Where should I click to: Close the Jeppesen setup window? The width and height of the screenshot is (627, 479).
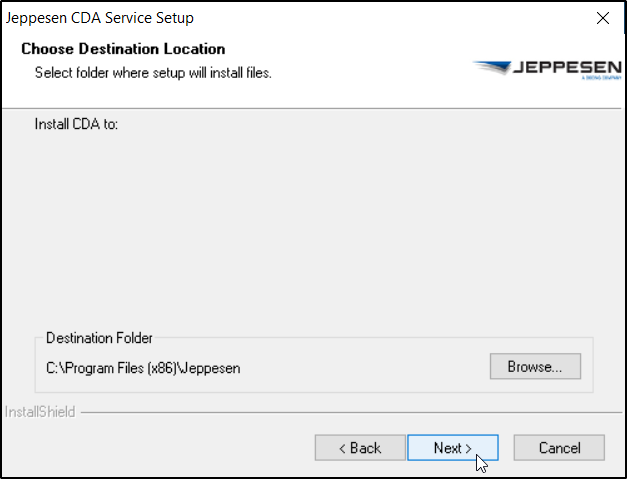[x=602, y=18]
